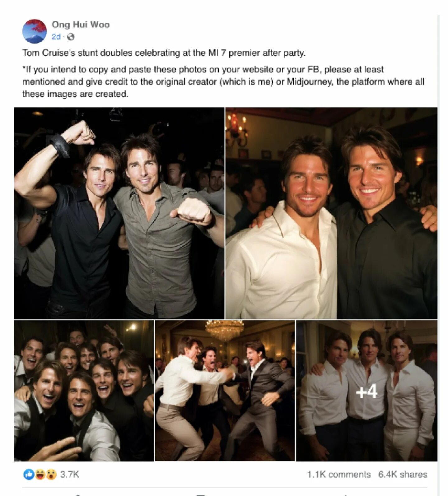Click the Tom Cruise's stunt doubles caption text

tap(164, 53)
